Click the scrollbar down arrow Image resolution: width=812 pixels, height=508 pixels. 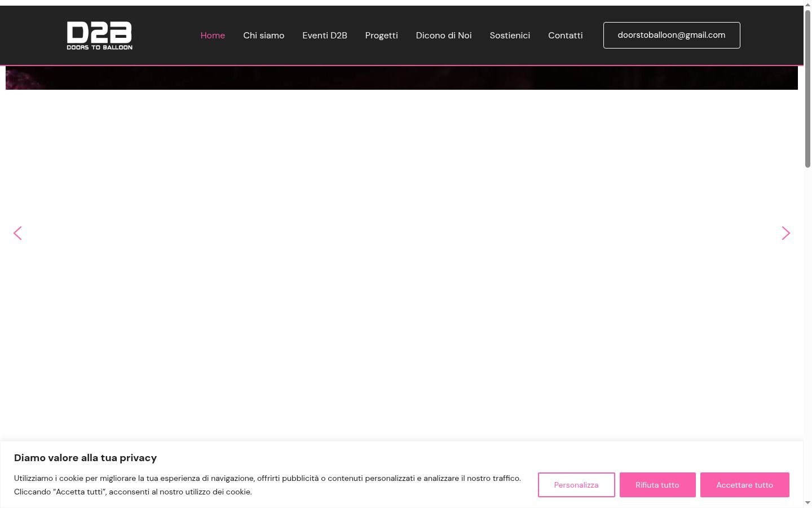pos(807,502)
